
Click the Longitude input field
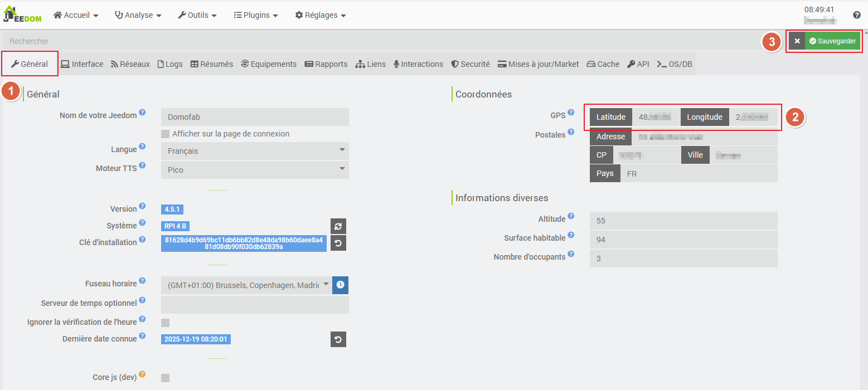[753, 117]
